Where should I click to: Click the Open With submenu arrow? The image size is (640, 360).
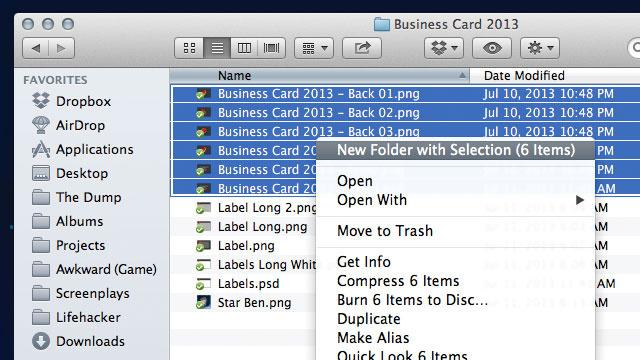pos(580,200)
